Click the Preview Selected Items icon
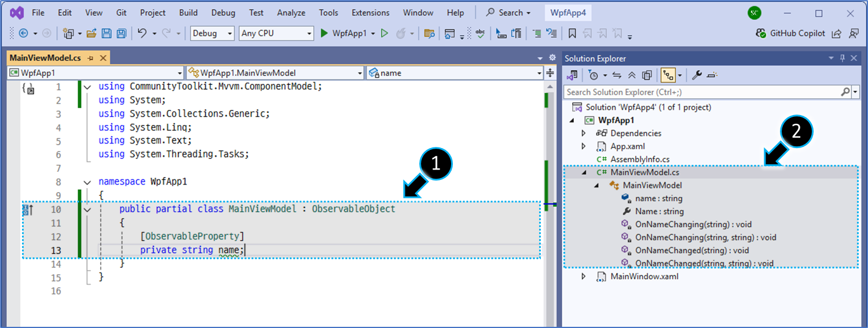Image resolution: width=868 pixels, height=328 pixels. click(712, 75)
